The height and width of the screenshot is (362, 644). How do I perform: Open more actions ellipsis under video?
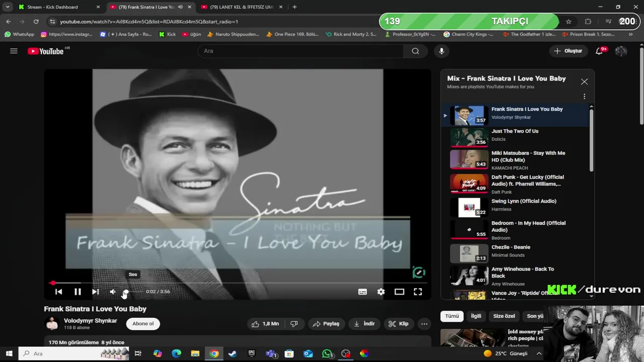point(425,324)
